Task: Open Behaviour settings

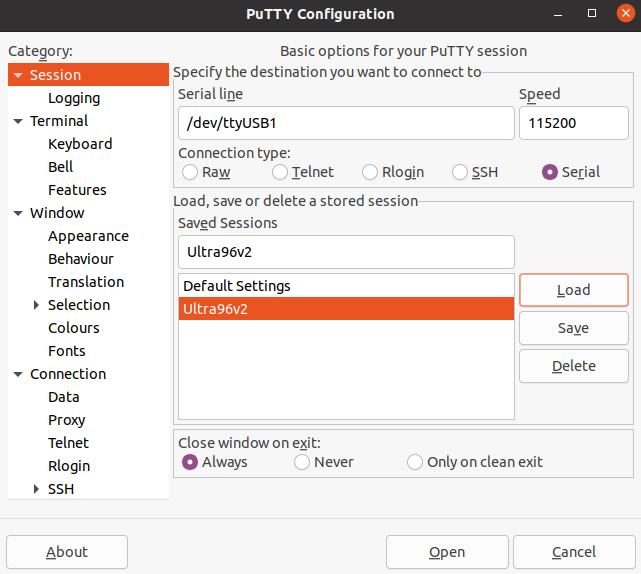Action: 81,259
